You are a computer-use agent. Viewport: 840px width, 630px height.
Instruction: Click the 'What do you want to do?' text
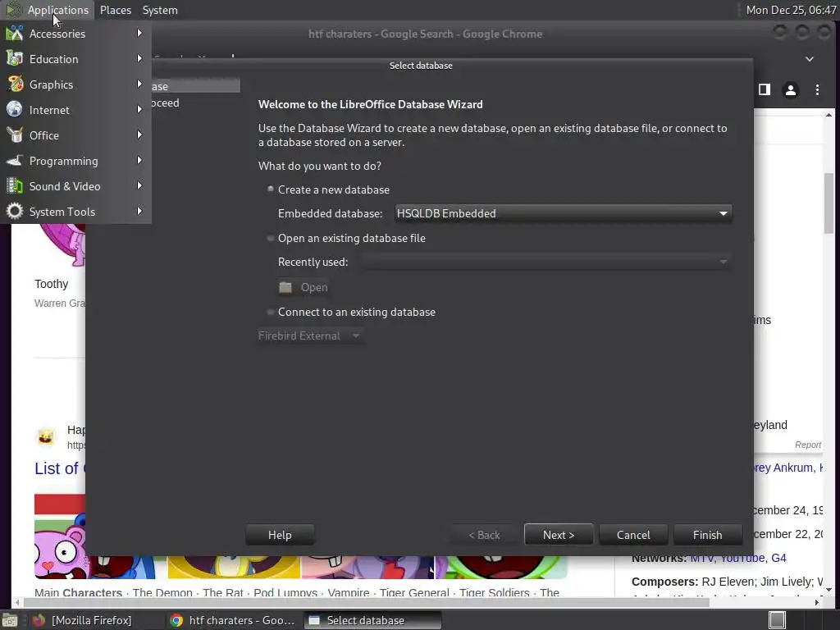coord(320,166)
